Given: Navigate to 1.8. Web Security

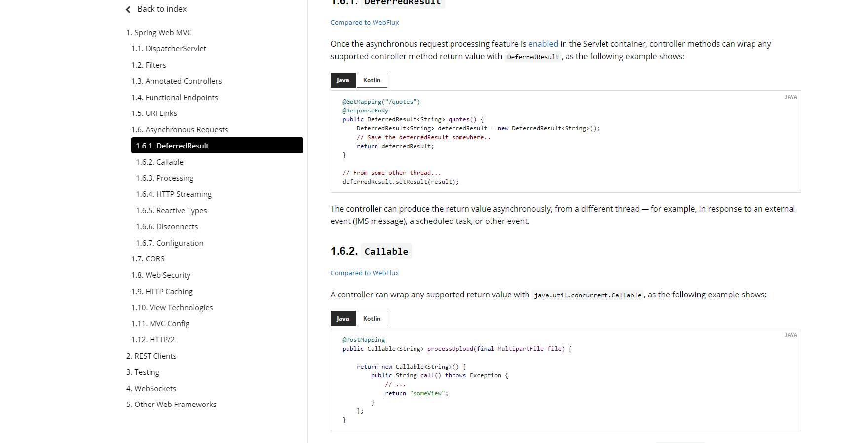Looking at the screenshot, I should pyautogui.click(x=161, y=275).
